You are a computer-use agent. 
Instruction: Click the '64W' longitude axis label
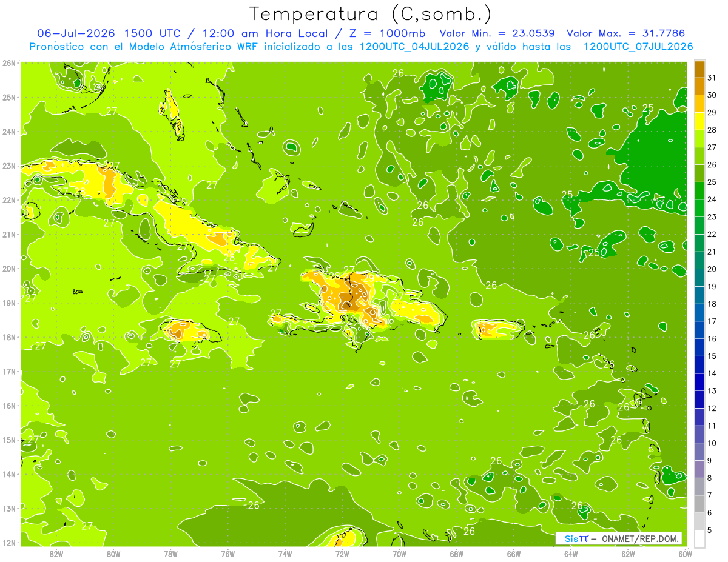(x=571, y=553)
